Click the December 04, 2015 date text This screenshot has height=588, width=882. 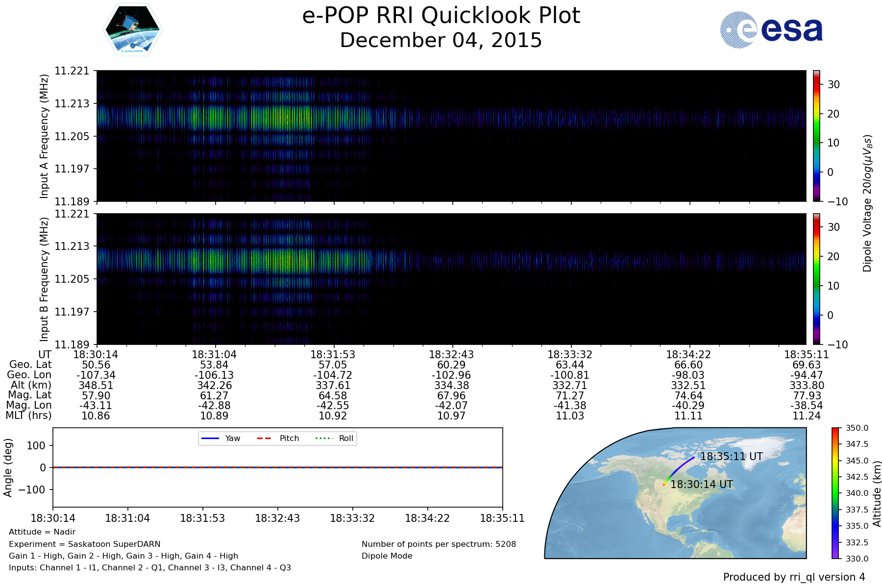pos(441,40)
